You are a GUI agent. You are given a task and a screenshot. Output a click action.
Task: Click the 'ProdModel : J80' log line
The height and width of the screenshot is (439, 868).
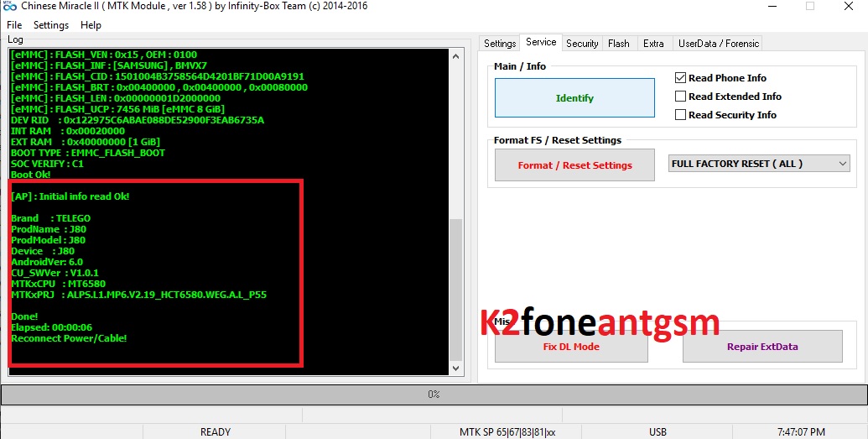tap(48, 240)
